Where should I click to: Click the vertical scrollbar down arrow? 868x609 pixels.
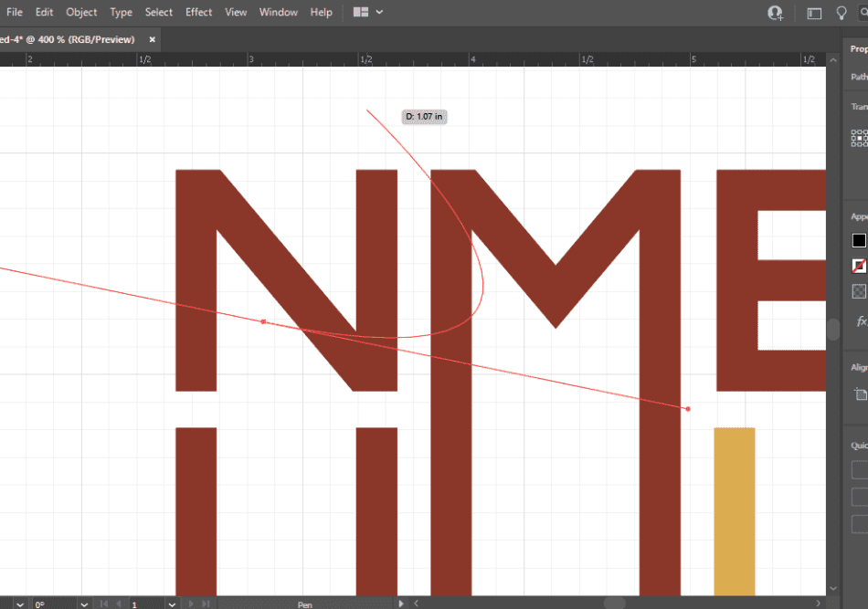click(x=833, y=589)
